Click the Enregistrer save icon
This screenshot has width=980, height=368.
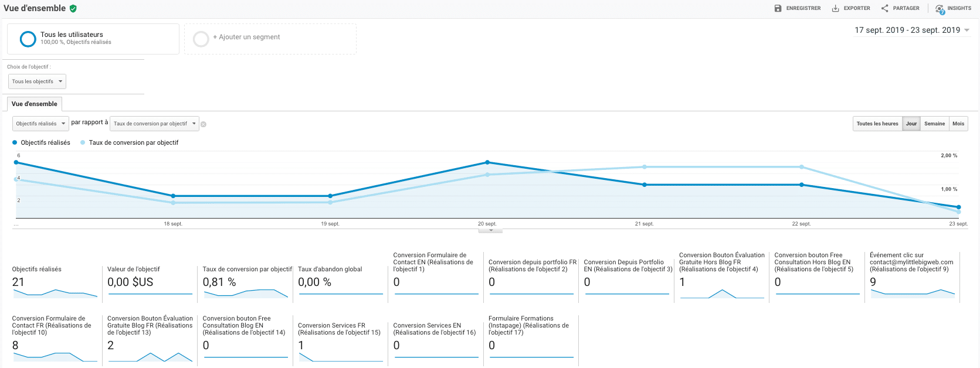[778, 8]
